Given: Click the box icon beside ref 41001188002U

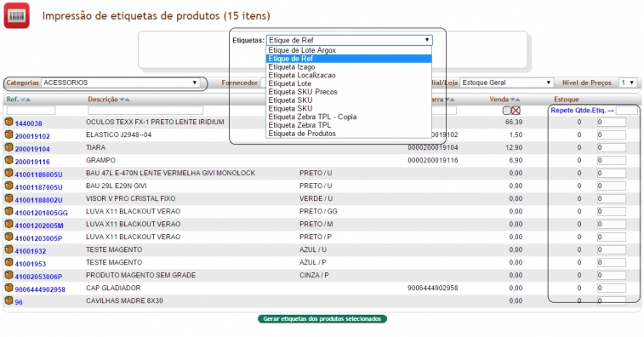Looking at the screenshot, I should 9,198.
